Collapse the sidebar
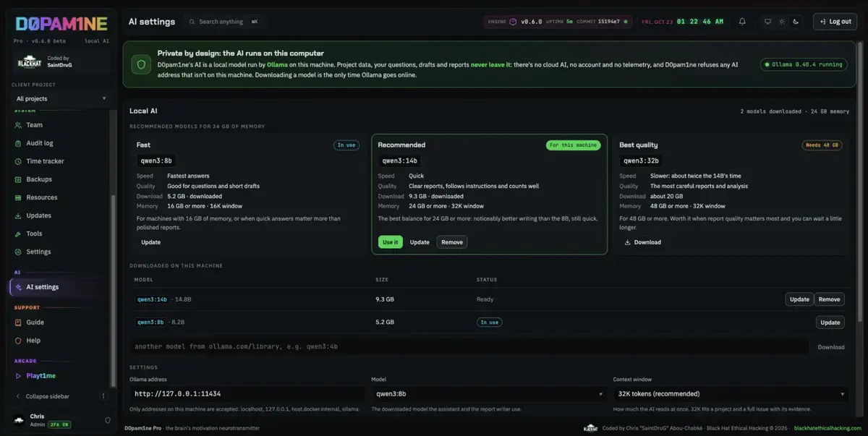The image size is (868, 436). click(x=48, y=396)
